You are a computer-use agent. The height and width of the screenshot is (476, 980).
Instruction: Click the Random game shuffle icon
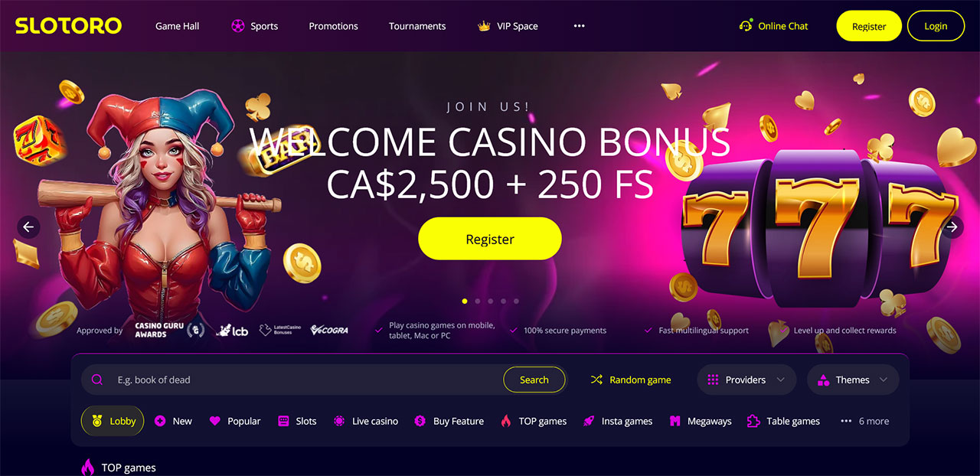click(596, 380)
